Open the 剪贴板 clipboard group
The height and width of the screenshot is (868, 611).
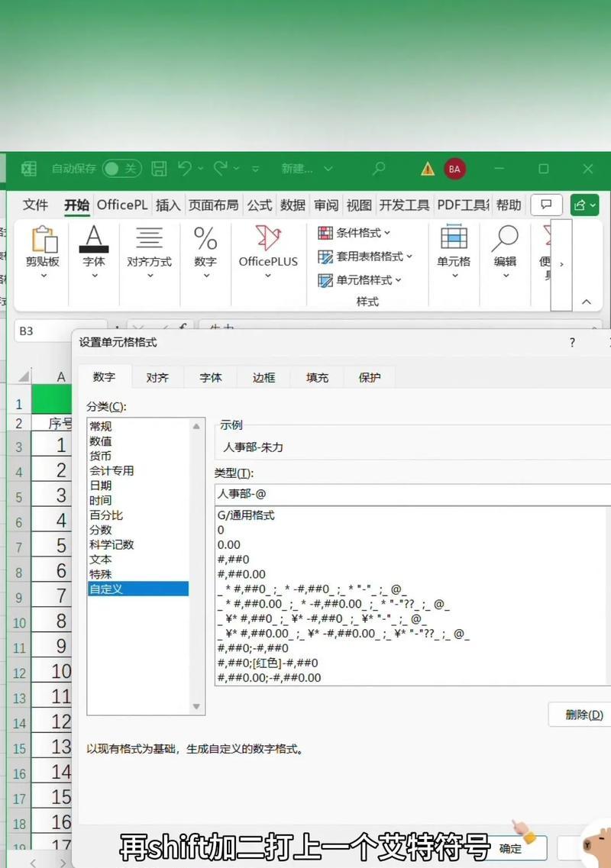[x=43, y=252]
